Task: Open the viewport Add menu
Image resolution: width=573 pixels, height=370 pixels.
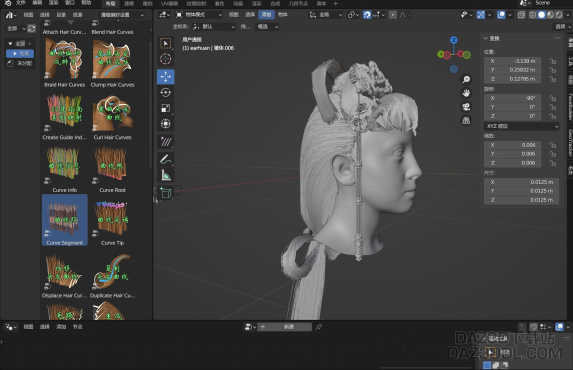Action: (266, 15)
